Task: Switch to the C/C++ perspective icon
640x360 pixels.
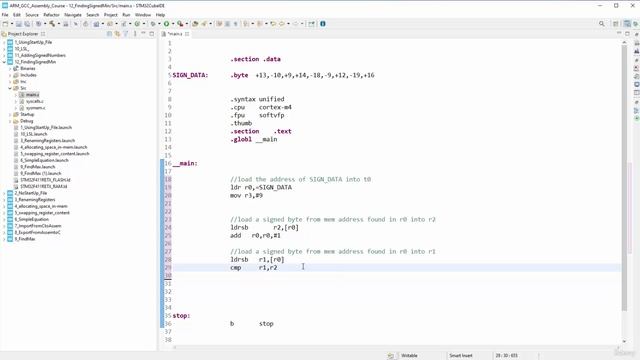Action: 627,24
